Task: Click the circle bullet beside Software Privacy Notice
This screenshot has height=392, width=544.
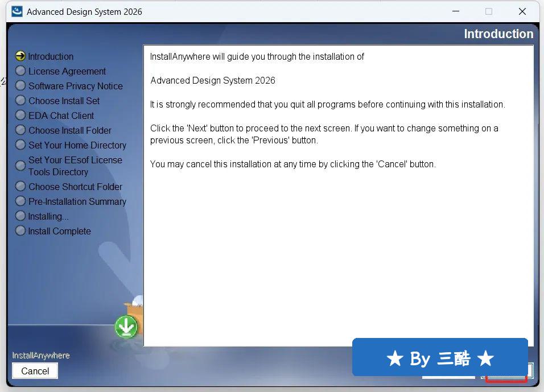Action: click(20, 85)
